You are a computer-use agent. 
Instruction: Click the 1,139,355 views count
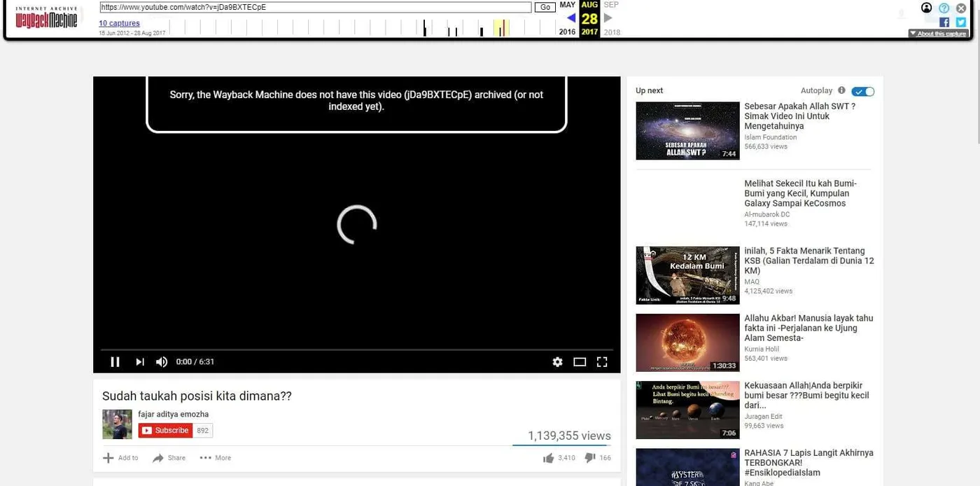pos(569,436)
